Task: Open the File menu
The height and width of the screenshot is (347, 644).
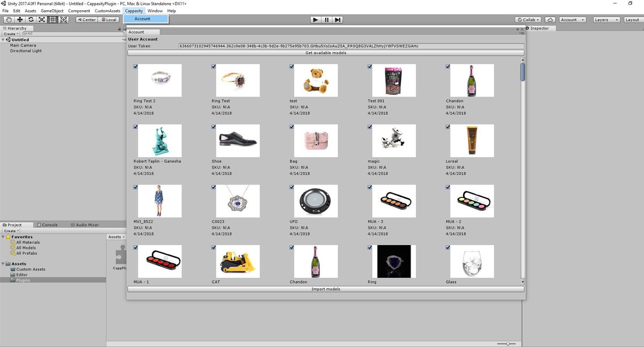Action: 5,11
